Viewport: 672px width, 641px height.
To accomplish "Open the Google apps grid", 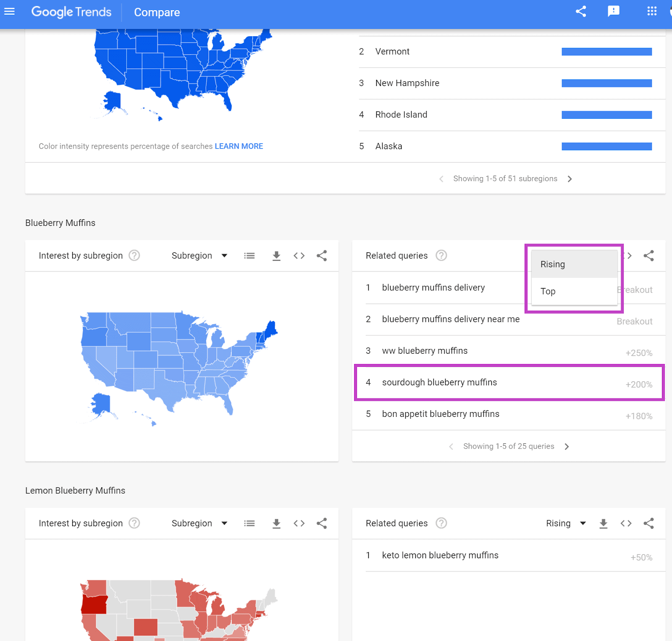I will (x=651, y=11).
